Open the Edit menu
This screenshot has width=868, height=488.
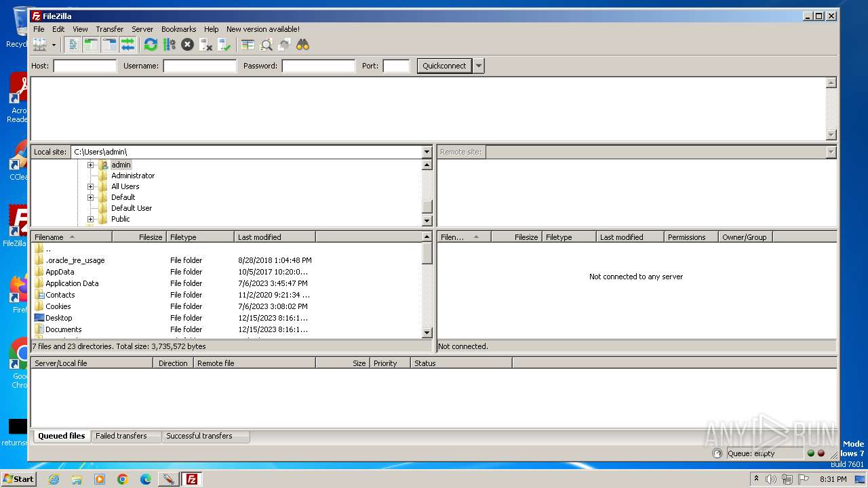point(58,29)
